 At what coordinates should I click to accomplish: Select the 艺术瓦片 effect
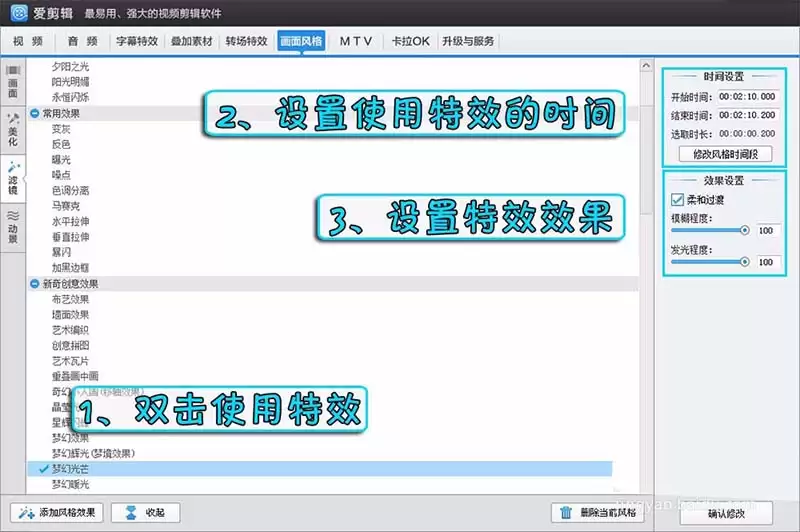[x=70, y=361]
